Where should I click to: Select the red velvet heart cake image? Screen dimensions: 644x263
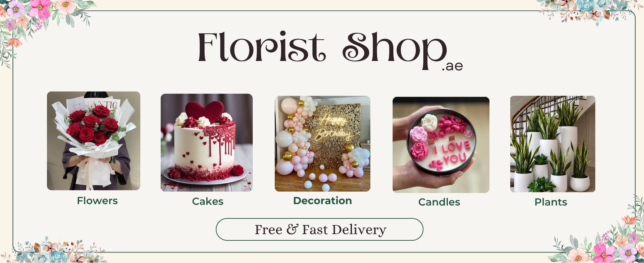pos(207,142)
